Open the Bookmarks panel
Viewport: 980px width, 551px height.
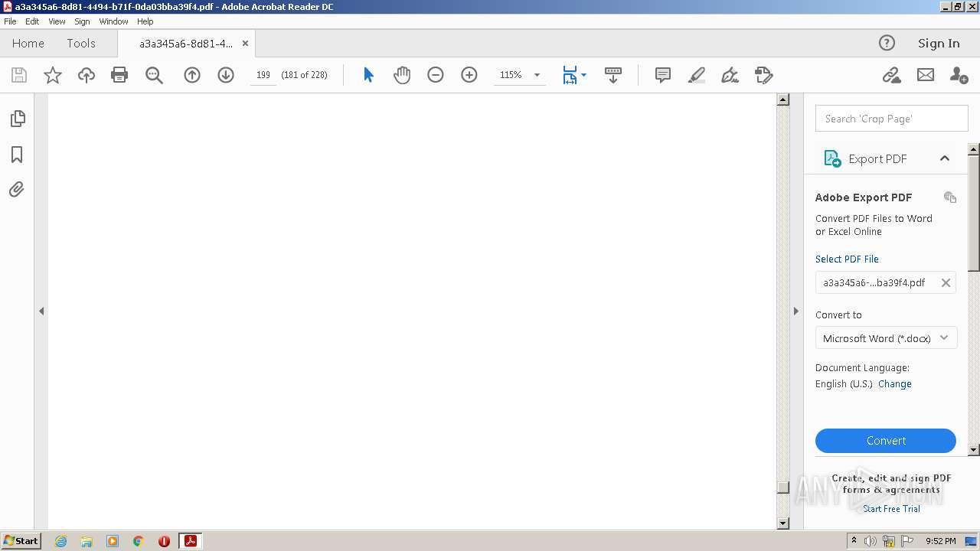[17, 155]
